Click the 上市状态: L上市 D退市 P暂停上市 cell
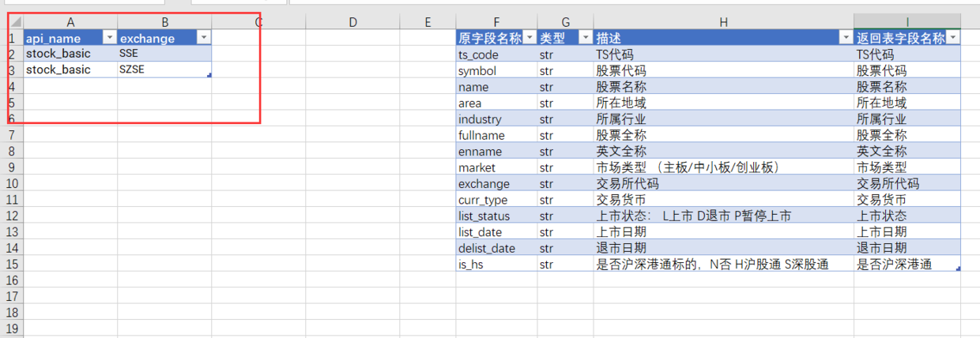980x338 pixels. tap(723, 216)
